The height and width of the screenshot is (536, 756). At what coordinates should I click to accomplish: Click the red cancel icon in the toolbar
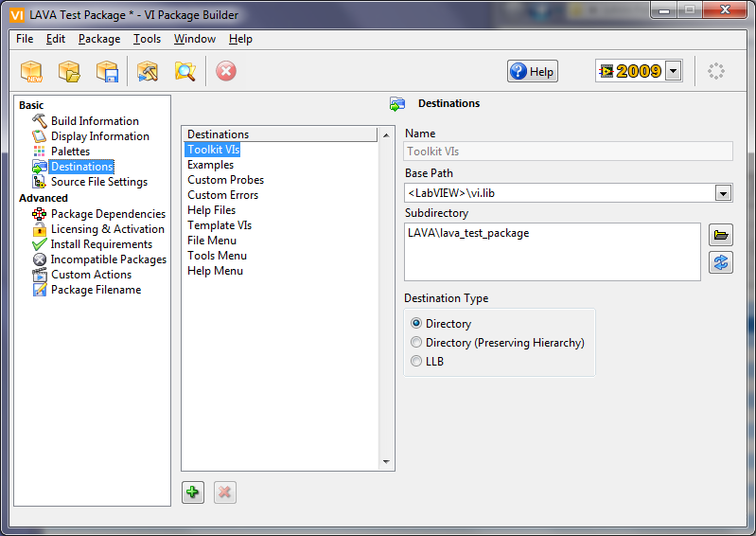[x=225, y=71]
